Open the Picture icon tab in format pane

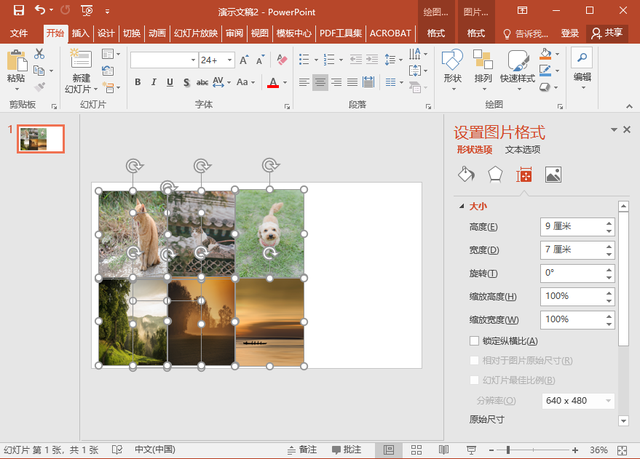[x=552, y=174]
